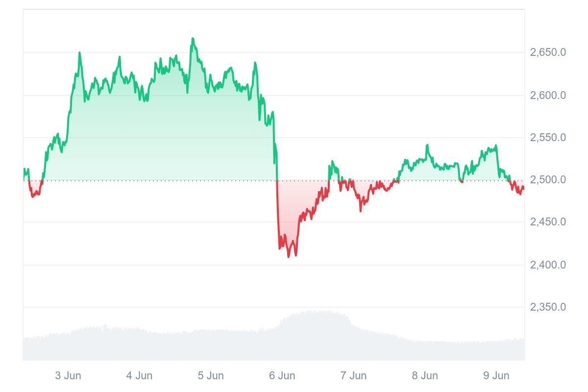Select the 7 Jun axis label
588x392 pixels.
(x=353, y=376)
